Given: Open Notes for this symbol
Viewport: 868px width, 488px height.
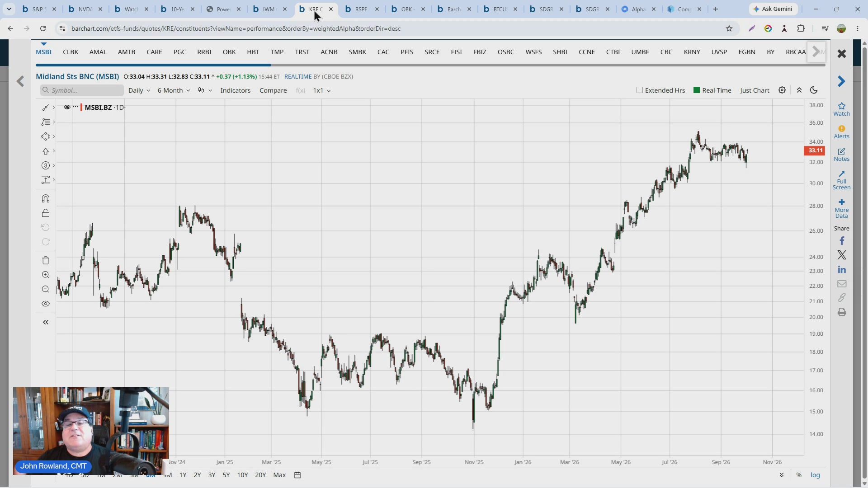Looking at the screenshot, I should 841,155.
